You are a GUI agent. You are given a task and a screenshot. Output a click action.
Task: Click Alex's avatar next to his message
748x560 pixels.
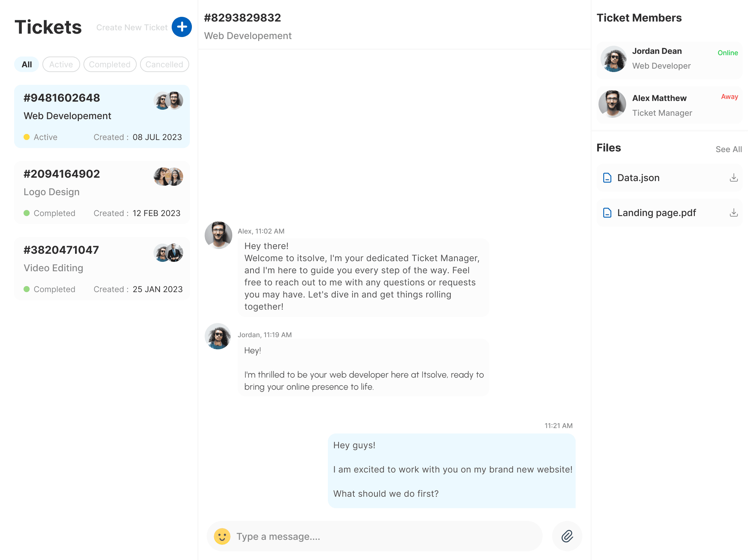[x=218, y=236]
